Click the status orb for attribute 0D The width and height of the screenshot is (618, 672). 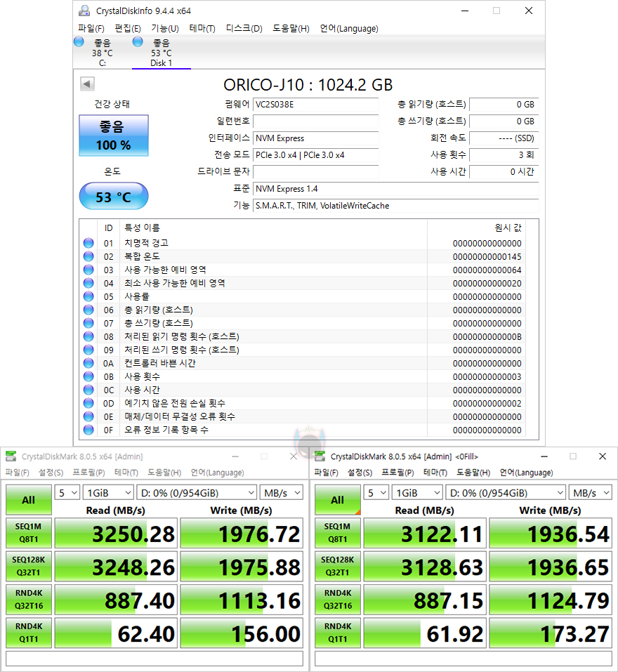point(88,403)
